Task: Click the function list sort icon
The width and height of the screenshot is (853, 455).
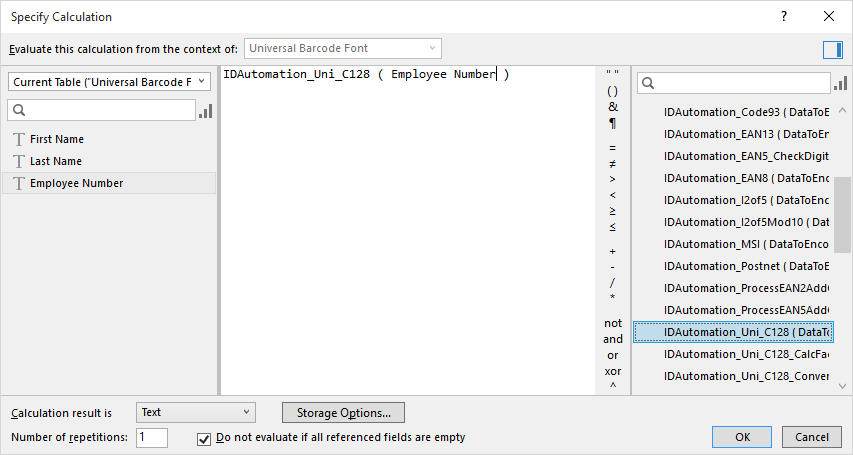Action: (840, 83)
